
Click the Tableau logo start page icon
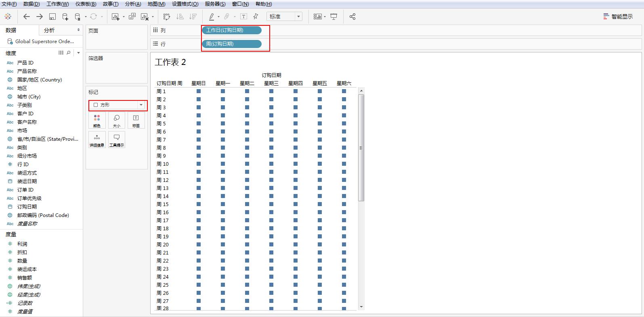8,17
